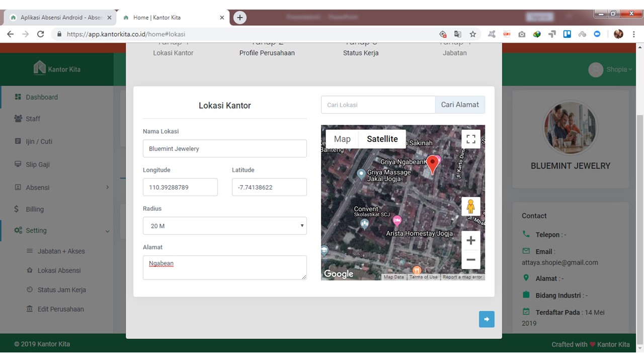Click the map fullscreen toggle icon

[x=470, y=139]
